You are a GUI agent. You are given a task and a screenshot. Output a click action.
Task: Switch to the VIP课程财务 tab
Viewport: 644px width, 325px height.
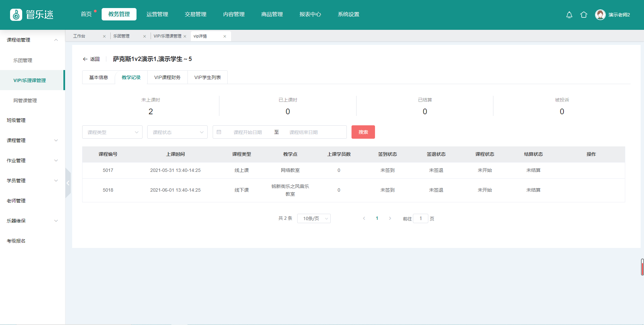(x=167, y=77)
